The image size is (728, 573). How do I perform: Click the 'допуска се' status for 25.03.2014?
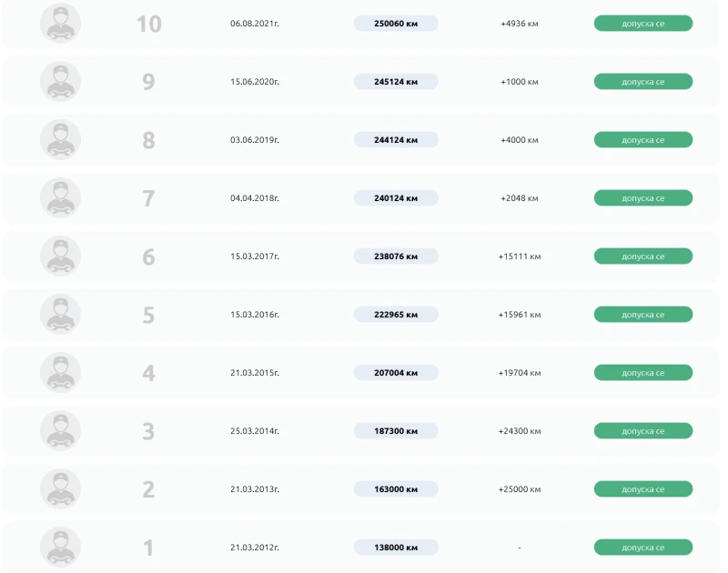point(642,431)
